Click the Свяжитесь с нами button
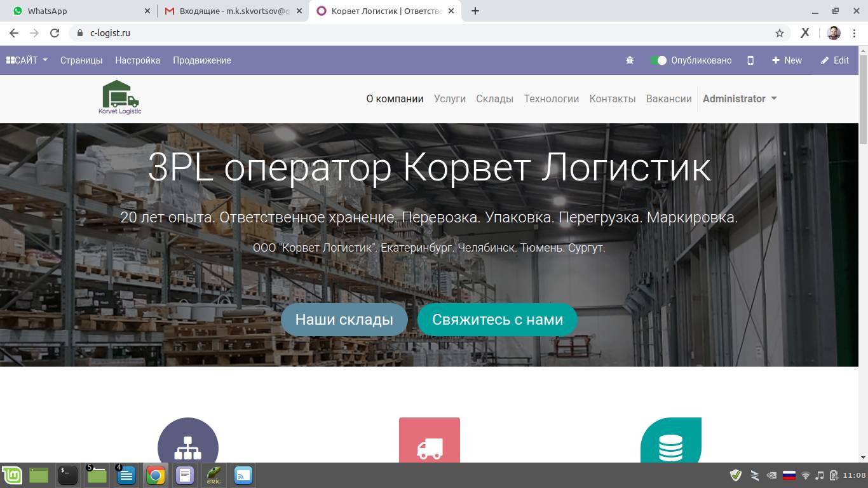 tap(497, 320)
